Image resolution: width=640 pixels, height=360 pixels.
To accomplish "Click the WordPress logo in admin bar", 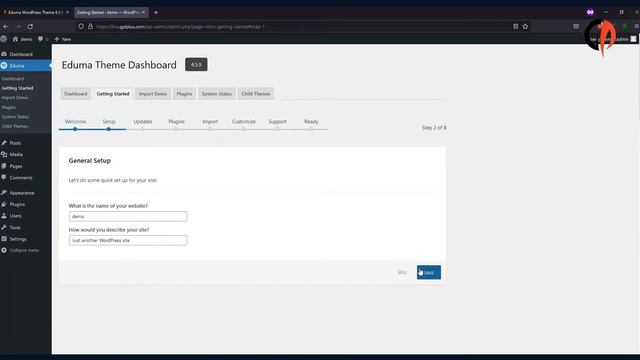I will 4,39.
